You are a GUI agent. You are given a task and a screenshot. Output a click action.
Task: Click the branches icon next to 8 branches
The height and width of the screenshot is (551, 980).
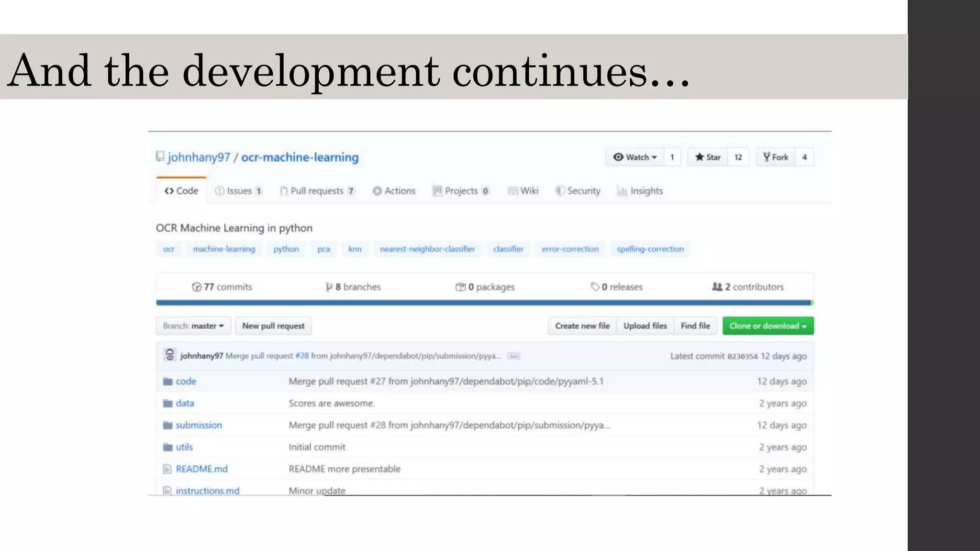pyautogui.click(x=329, y=287)
